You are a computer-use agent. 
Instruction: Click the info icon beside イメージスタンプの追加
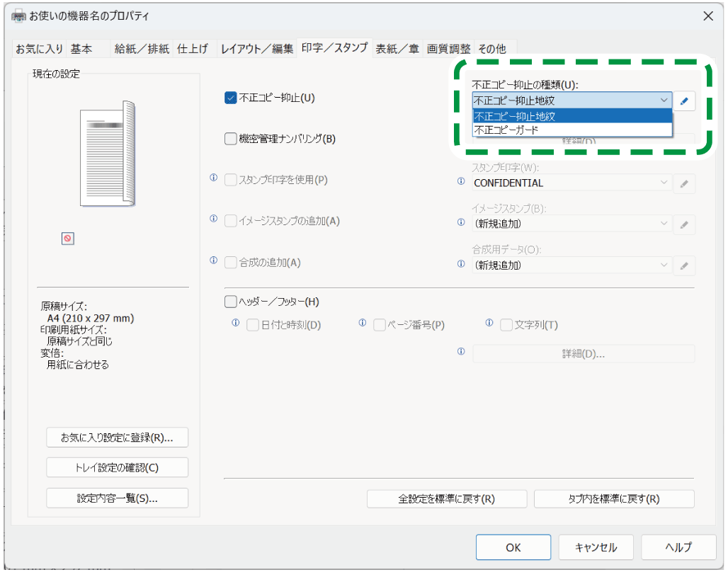pos(214,219)
